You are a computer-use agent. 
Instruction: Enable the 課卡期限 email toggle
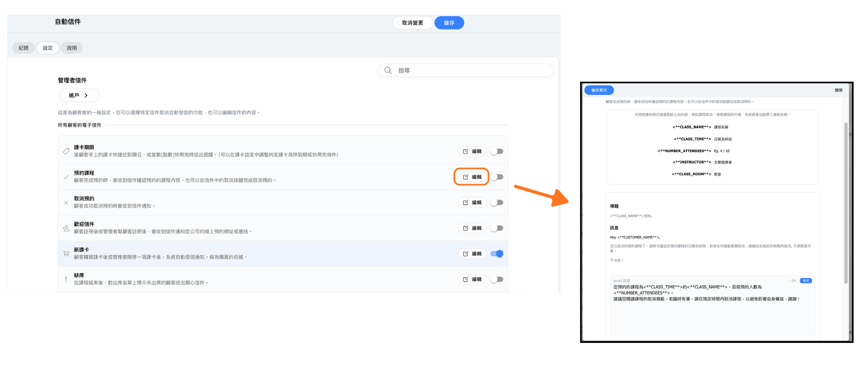[497, 151]
